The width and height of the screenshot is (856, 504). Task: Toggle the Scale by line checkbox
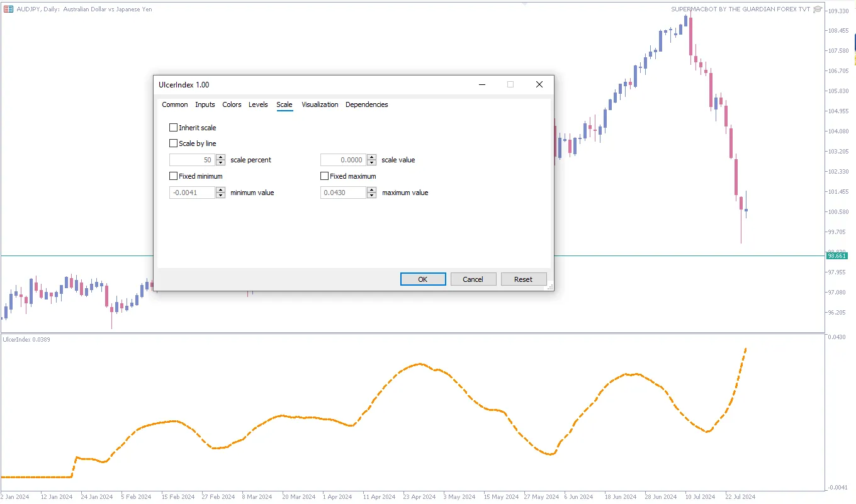point(174,143)
